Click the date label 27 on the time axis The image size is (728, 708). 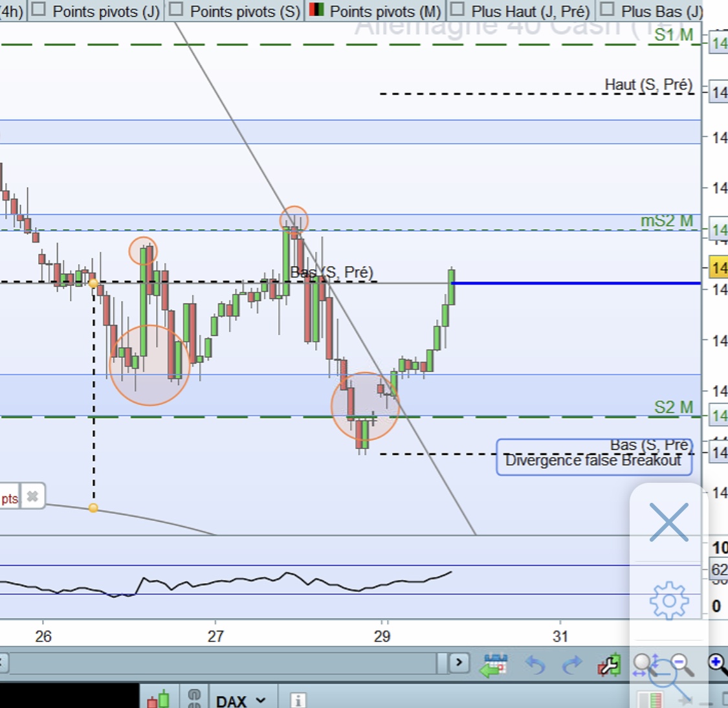215,636
